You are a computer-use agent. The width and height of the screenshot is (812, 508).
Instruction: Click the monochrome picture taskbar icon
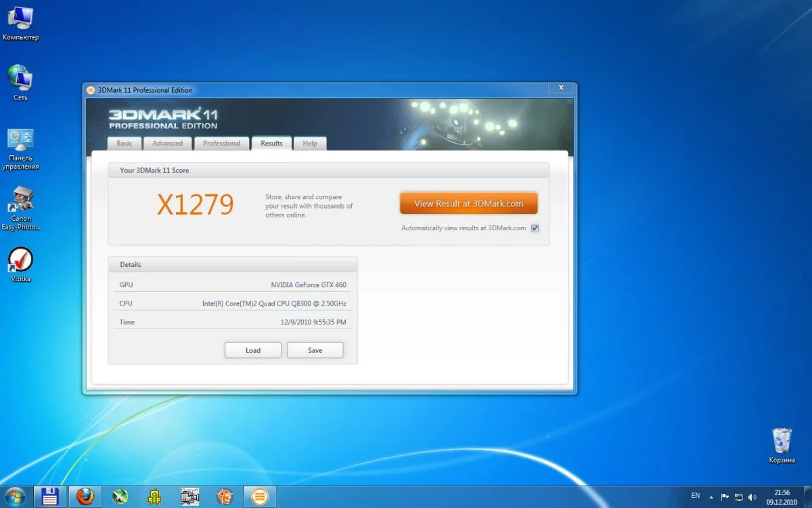[190, 496]
